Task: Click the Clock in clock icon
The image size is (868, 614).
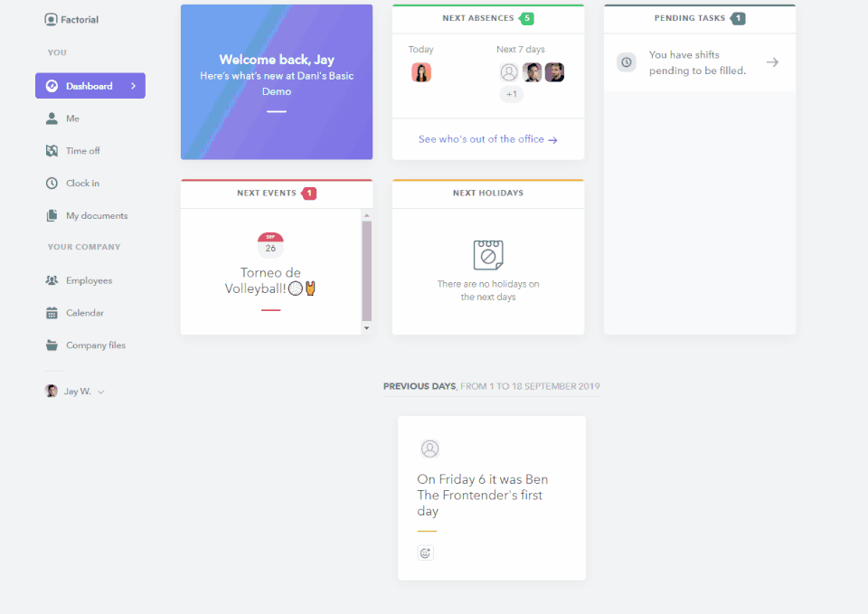Action: 52,184
